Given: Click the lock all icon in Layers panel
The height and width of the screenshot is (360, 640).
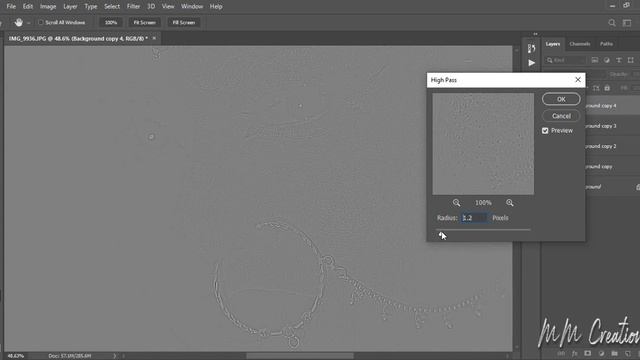Looking at the screenshot, I should [x=607, y=88].
